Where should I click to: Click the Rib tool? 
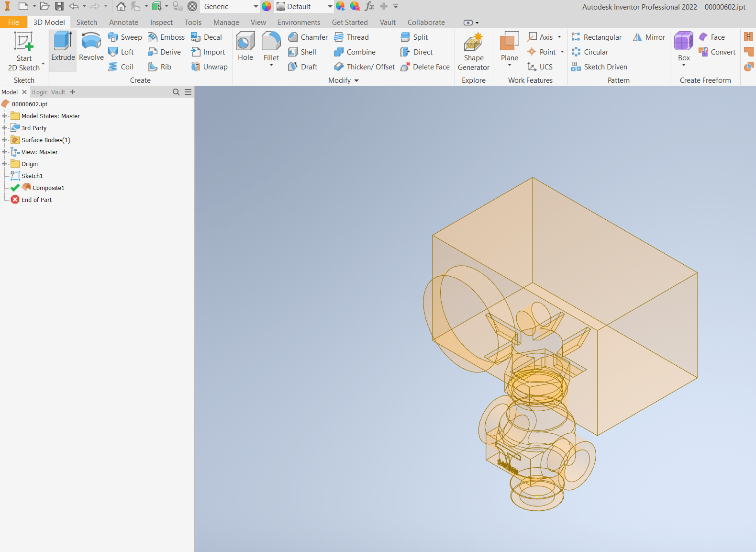coord(159,67)
